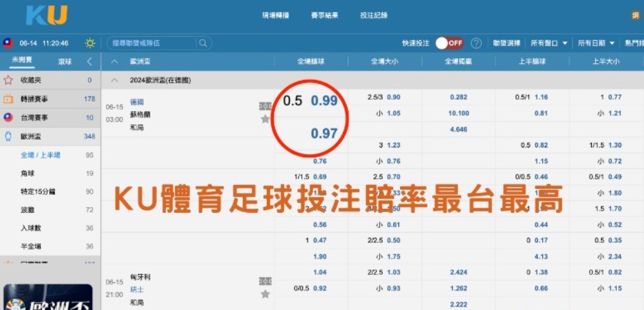Click the 轉播賽事 TV icon

tap(8, 99)
